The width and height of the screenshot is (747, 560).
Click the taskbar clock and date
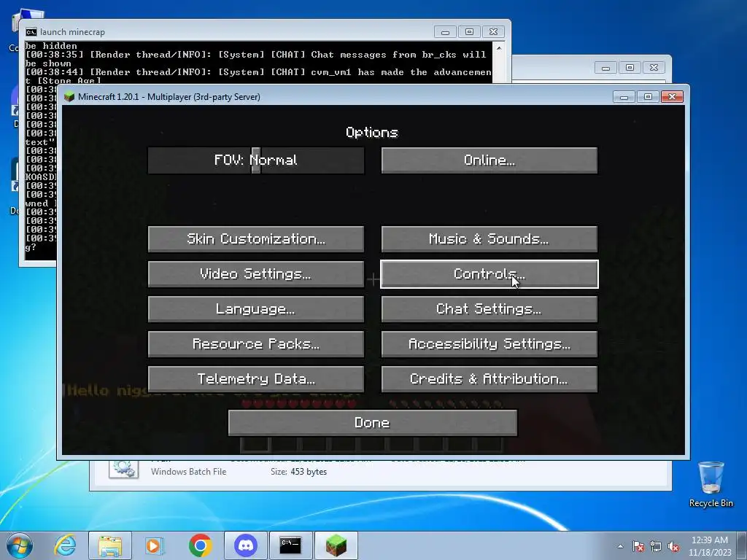pyautogui.click(x=710, y=545)
